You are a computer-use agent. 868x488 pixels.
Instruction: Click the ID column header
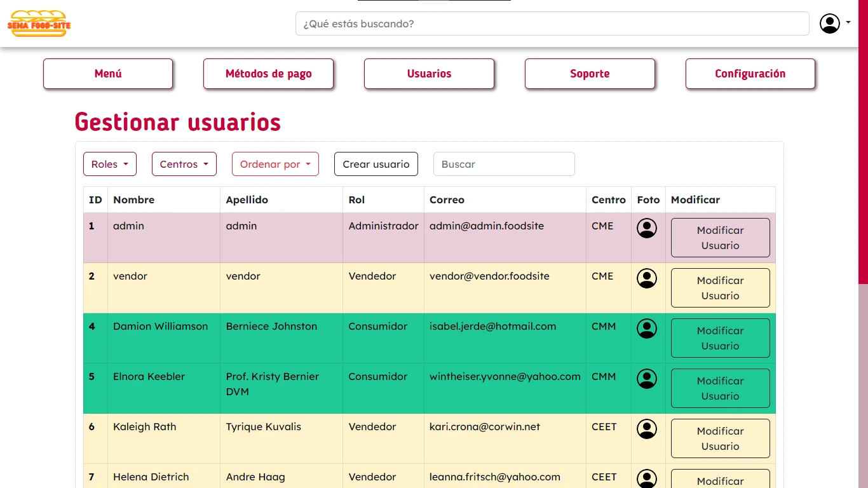pyautogui.click(x=95, y=200)
